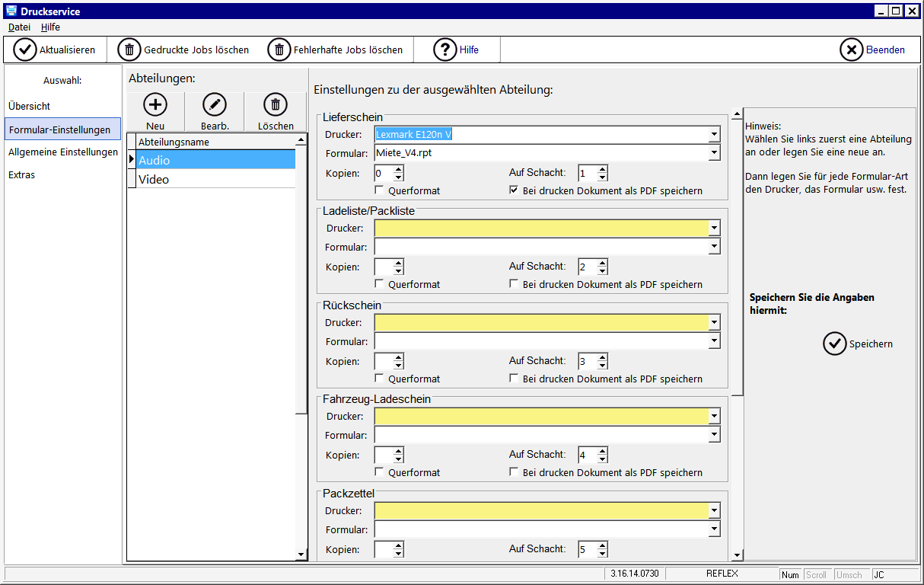Open Hilfe via the question mark icon
This screenshot has height=585, width=924.
click(x=445, y=50)
